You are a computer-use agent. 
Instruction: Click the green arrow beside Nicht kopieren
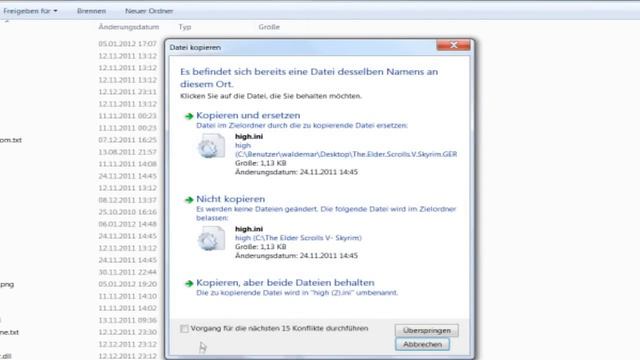189,200
